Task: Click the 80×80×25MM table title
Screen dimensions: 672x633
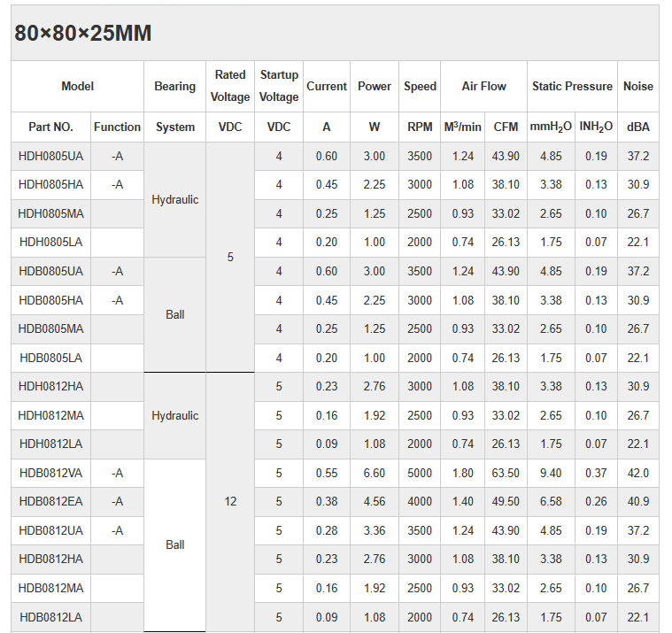Action: click(x=83, y=34)
